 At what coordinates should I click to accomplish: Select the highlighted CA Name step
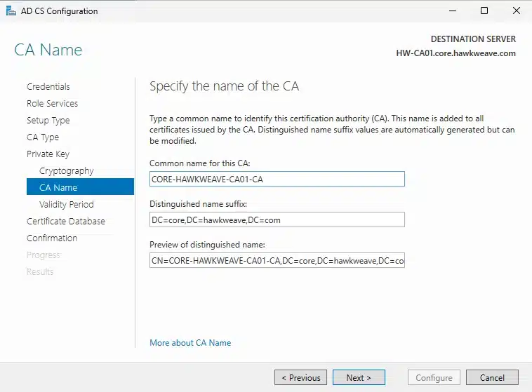click(x=58, y=188)
